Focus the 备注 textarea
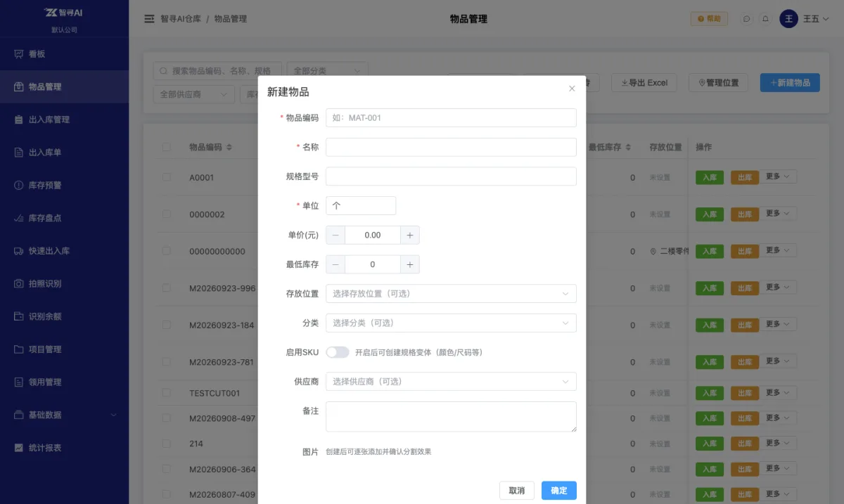The image size is (844, 504). tap(451, 417)
